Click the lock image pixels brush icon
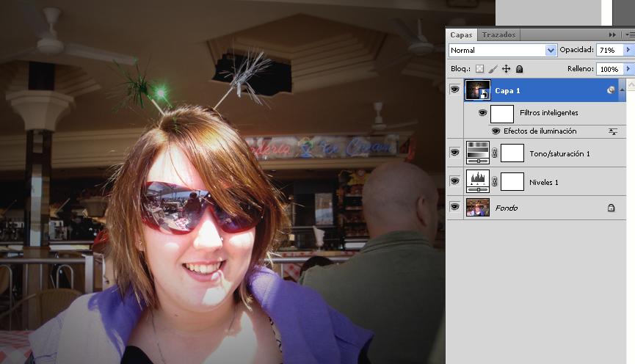 tap(493, 69)
